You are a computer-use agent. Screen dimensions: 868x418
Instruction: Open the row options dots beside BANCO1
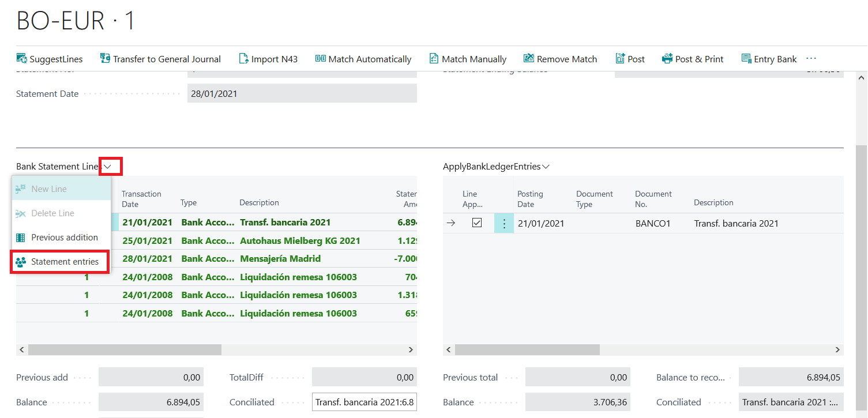coord(504,223)
